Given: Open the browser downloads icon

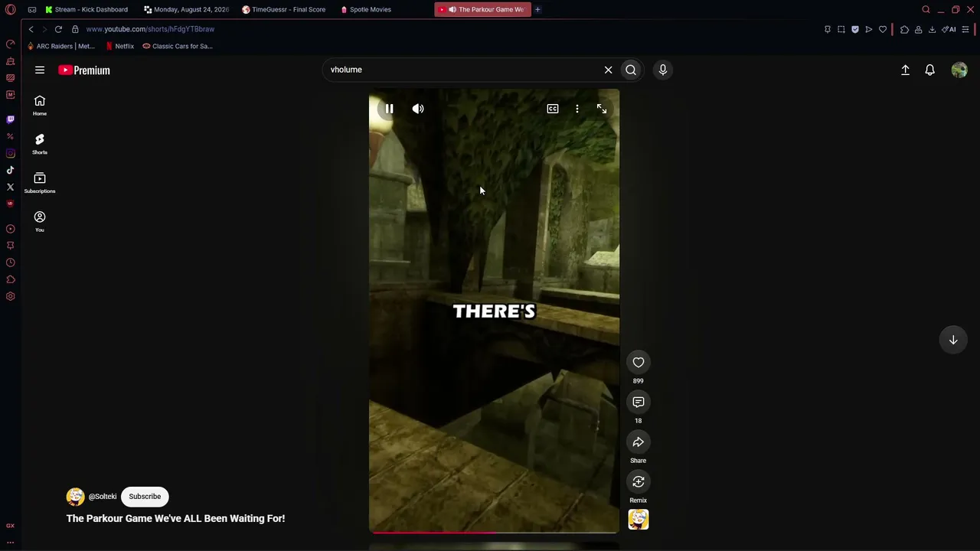Looking at the screenshot, I should [932, 29].
